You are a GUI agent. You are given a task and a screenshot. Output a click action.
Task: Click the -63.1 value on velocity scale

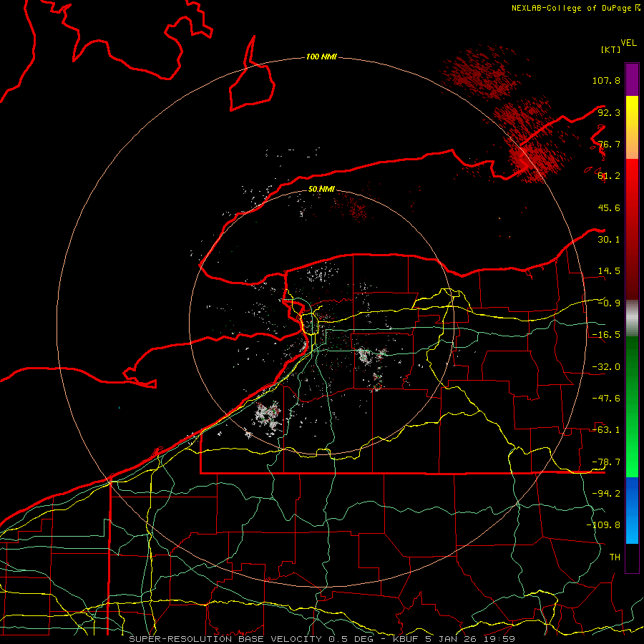tap(606, 430)
